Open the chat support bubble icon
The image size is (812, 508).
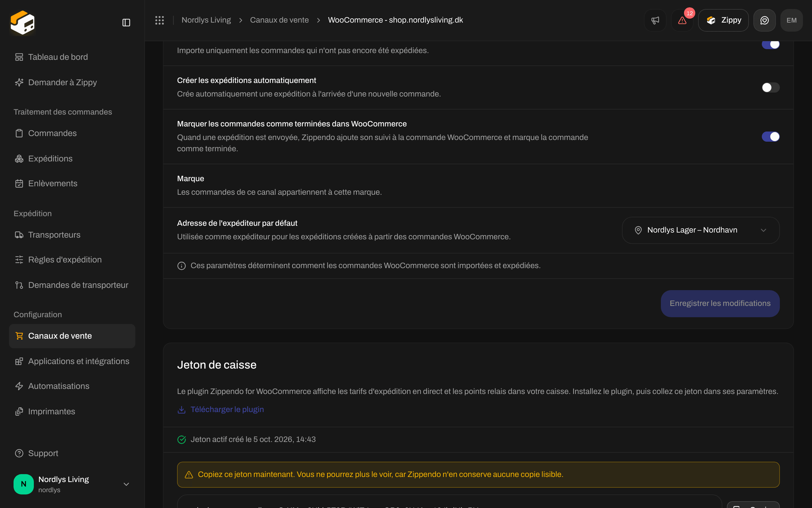(x=764, y=20)
